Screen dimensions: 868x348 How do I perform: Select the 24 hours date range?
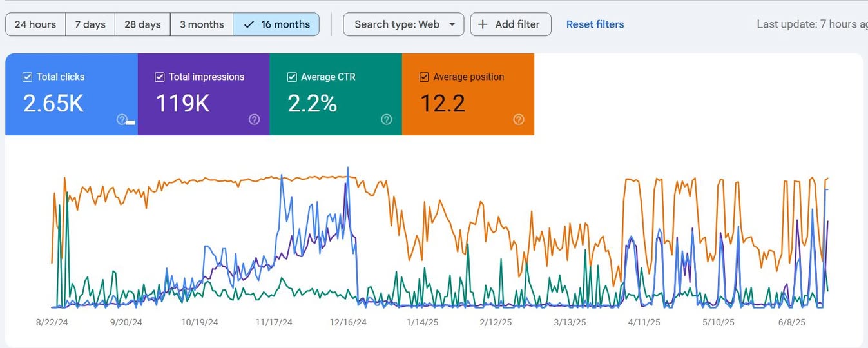click(35, 24)
